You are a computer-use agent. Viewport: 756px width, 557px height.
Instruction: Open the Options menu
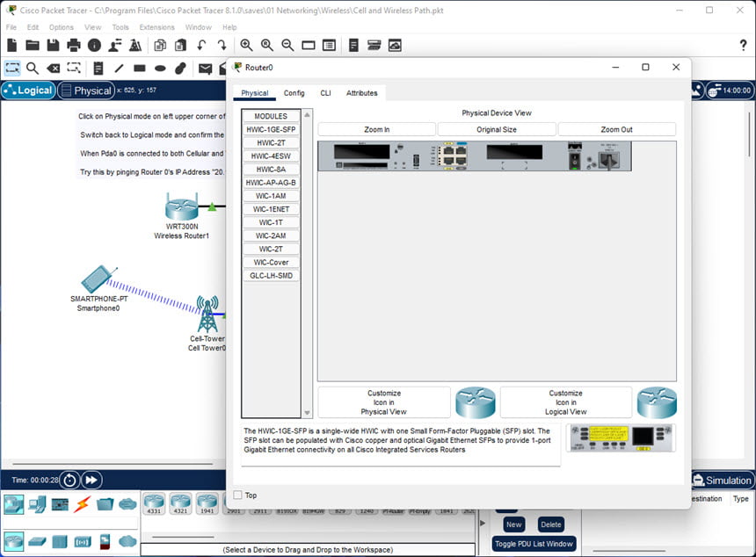point(62,27)
